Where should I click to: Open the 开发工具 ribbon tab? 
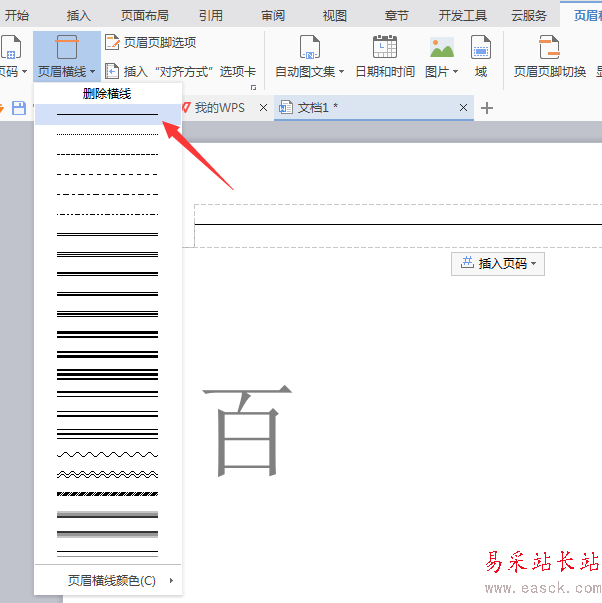463,15
